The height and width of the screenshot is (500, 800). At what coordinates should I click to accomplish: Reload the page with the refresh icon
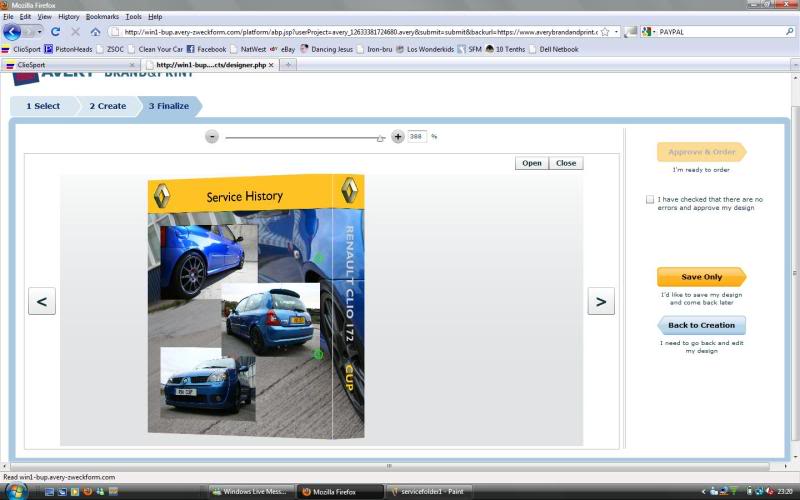coord(55,32)
